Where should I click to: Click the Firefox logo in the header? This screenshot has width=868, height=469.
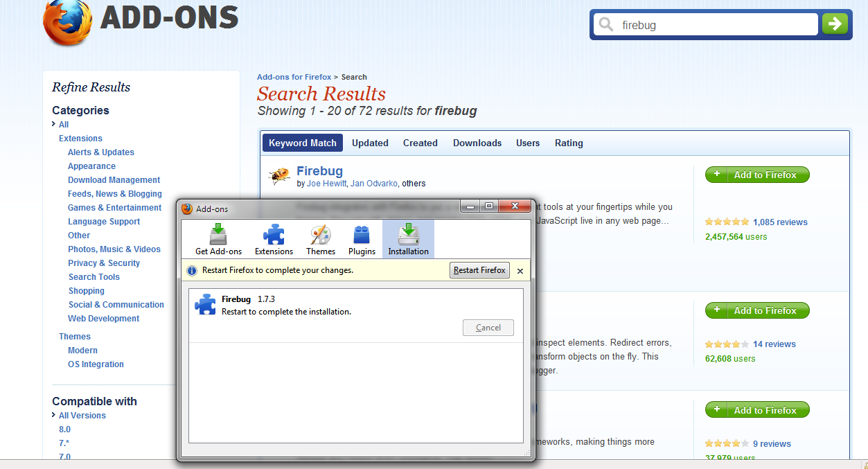67,23
